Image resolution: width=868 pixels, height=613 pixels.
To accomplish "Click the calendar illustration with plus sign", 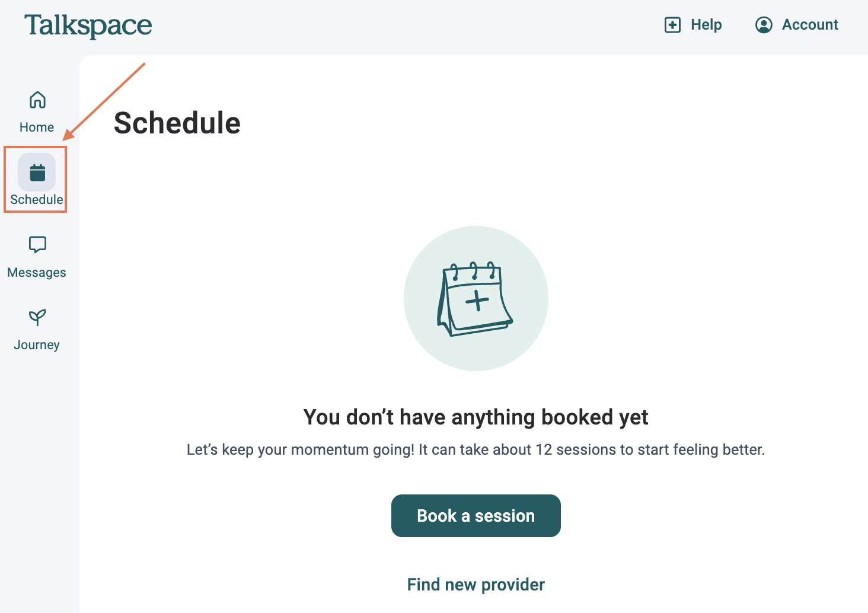I will (x=475, y=299).
